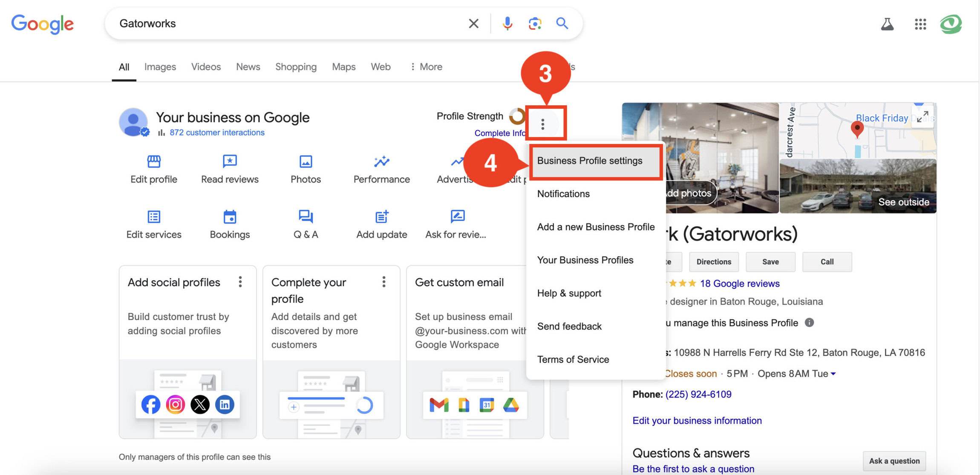Open Edit services list icon
The height and width of the screenshot is (475, 980).
[154, 217]
